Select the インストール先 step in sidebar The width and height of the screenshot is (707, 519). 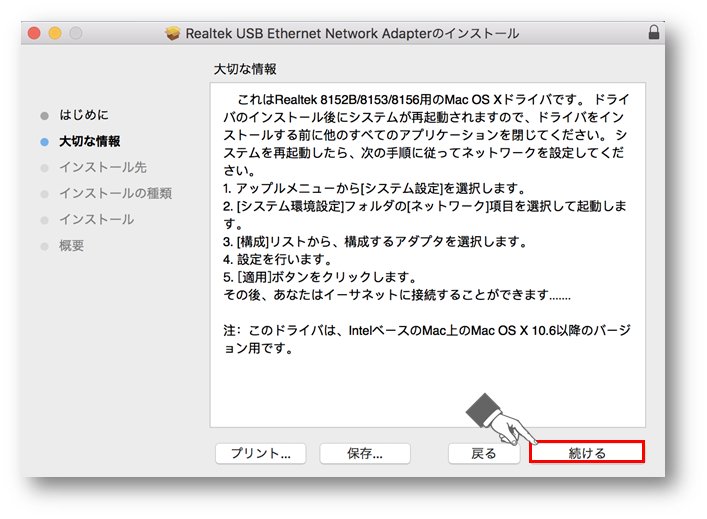(103, 167)
